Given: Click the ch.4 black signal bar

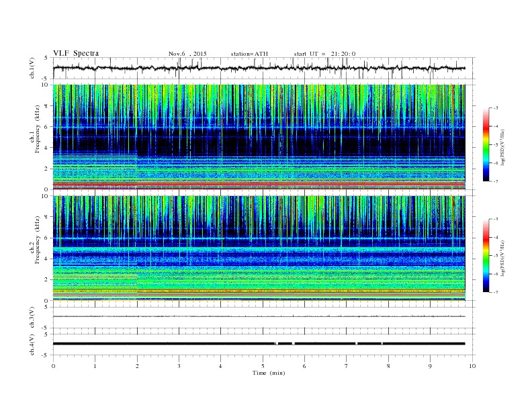Looking at the screenshot, I should (259, 344).
